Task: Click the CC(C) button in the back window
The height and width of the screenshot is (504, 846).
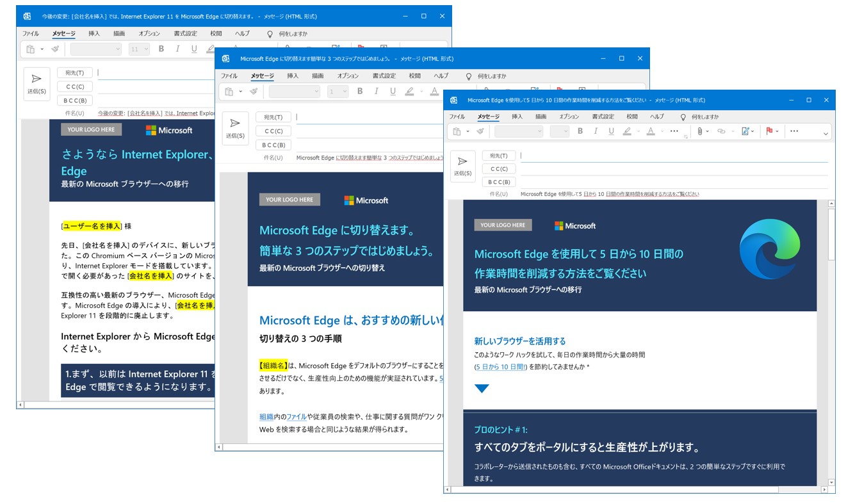Action: [75, 86]
